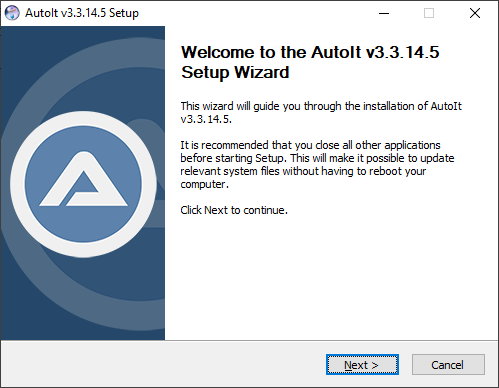Click the Next > button
This screenshot has height=388, width=499.
[x=362, y=365]
